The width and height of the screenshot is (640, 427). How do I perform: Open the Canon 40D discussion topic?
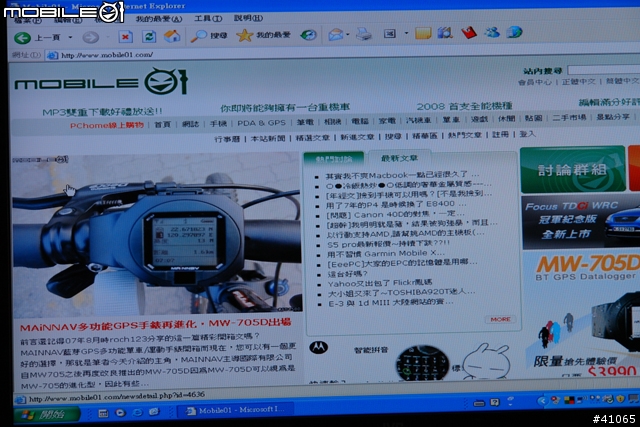(395, 214)
